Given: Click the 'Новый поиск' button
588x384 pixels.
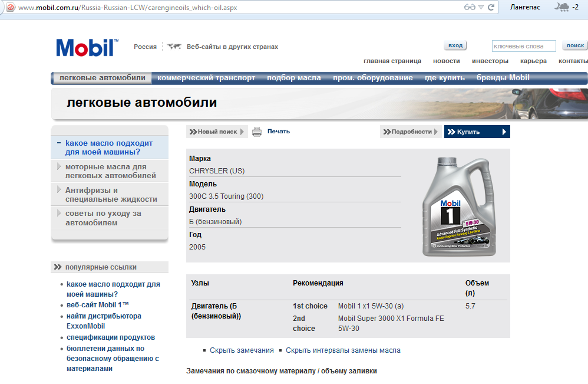Looking at the screenshot, I should click(x=217, y=132).
